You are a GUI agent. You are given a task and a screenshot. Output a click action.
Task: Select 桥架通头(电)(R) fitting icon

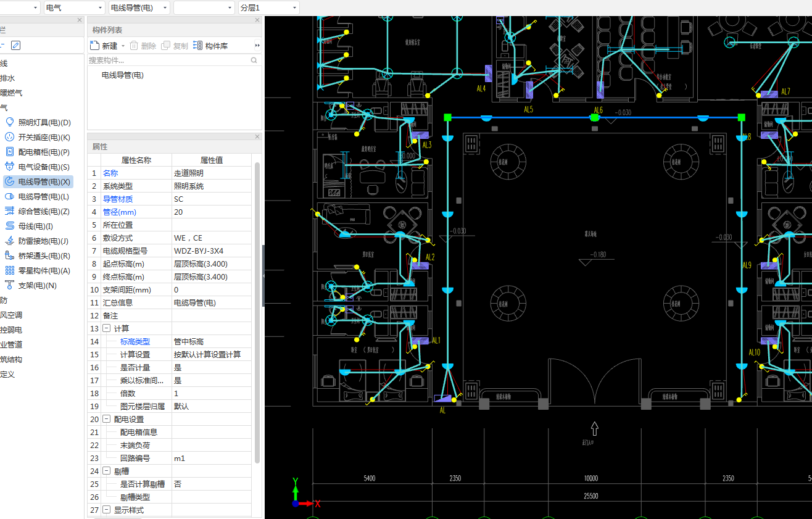(9, 255)
